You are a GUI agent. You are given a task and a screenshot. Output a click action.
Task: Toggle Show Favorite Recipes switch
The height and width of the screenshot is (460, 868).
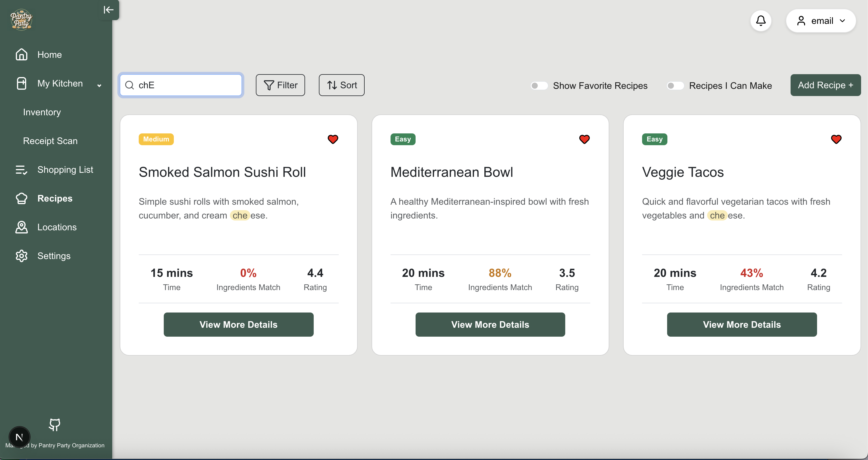coord(539,86)
